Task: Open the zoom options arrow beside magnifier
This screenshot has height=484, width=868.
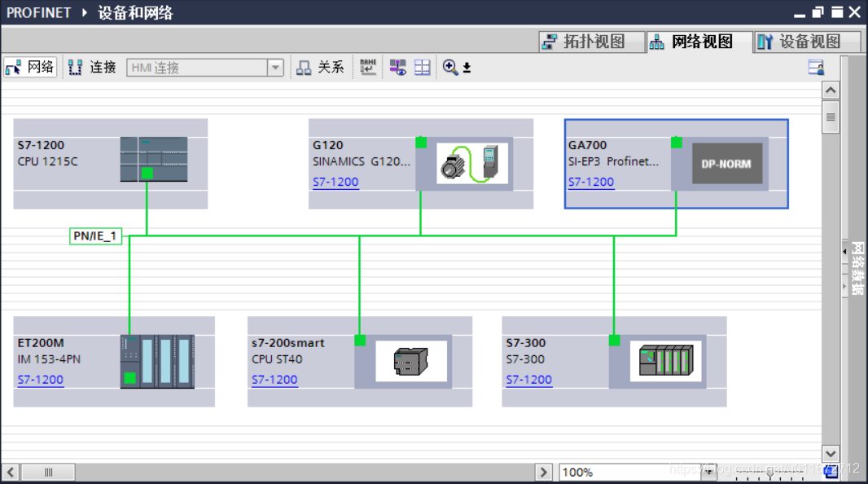Action: click(467, 68)
